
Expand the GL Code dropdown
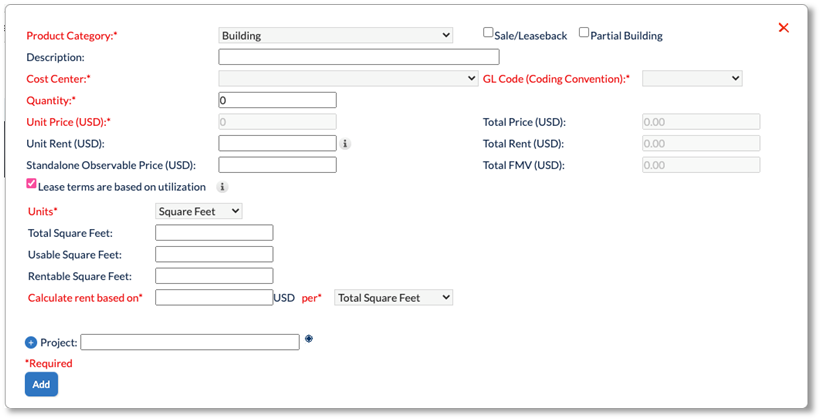coord(692,79)
